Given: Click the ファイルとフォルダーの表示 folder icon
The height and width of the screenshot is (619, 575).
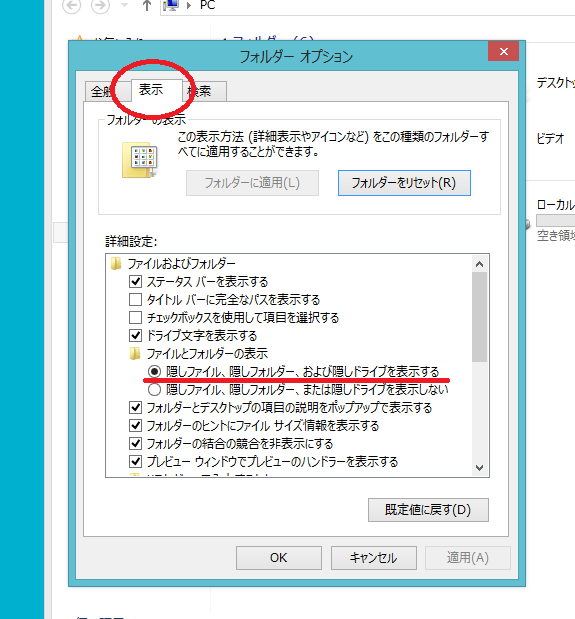Looking at the screenshot, I should coord(135,354).
